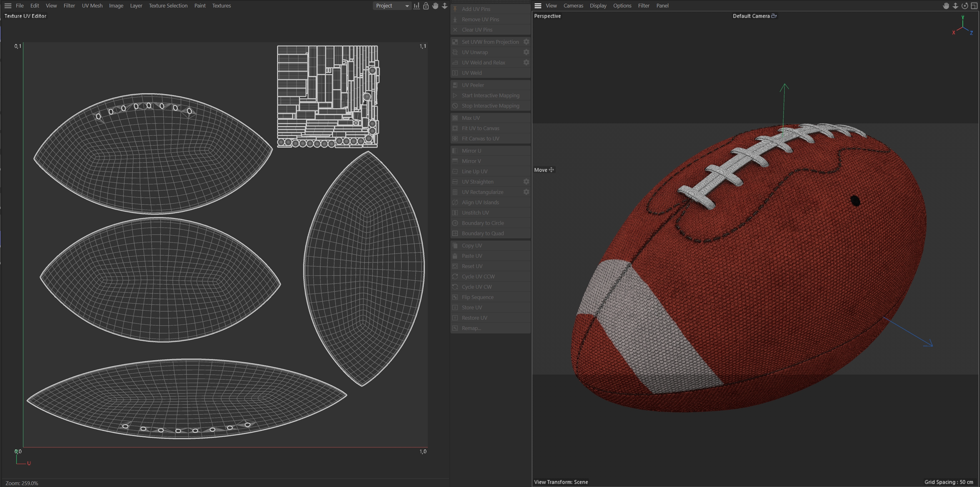Screen dimensions: 980x487
Task: Click the orbit camera icon in viewport
Action: pos(964,6)
